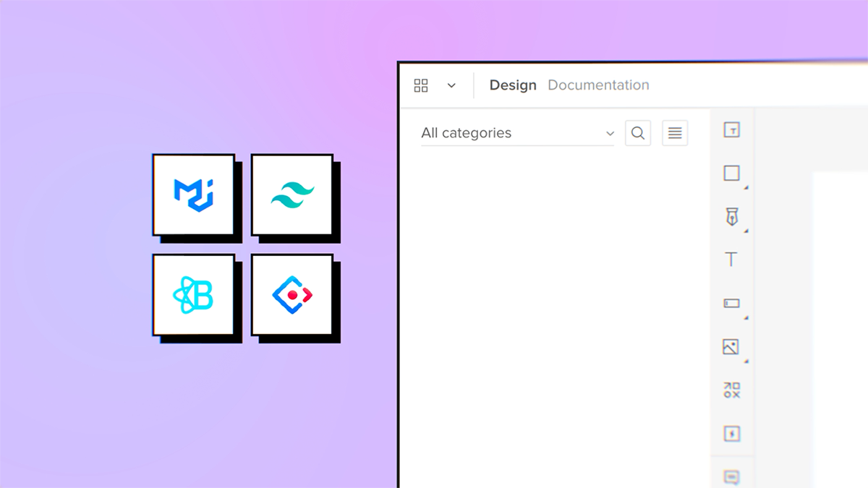Click the Tailwind CSS logo tile

[292, 194]
